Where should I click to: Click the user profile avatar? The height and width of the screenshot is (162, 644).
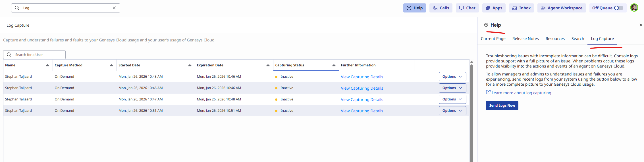pyautogui.click(x=634, y=8)
